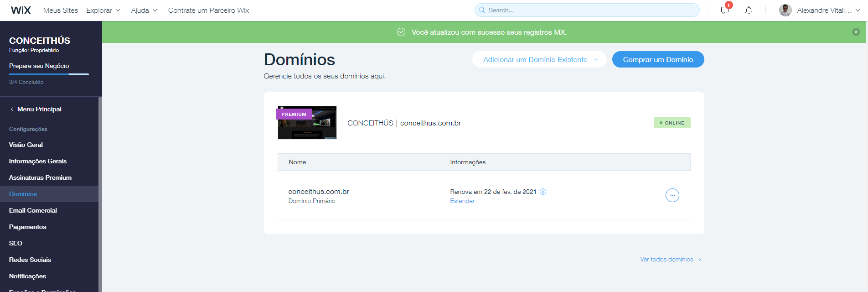The image size is (868, 292).
Task: Select Email Comercial in sidebar
Action: point(33,210)
